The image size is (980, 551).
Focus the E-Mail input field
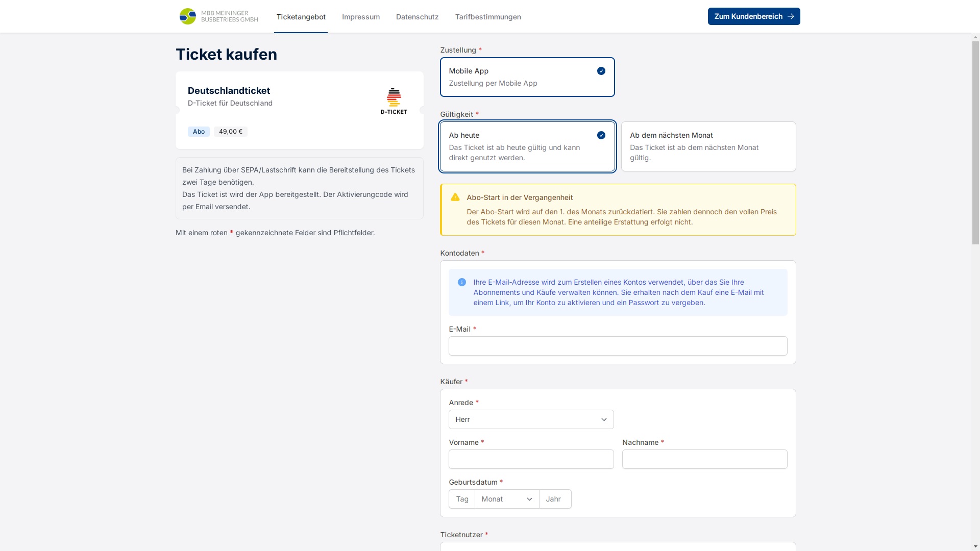(618, 346)
